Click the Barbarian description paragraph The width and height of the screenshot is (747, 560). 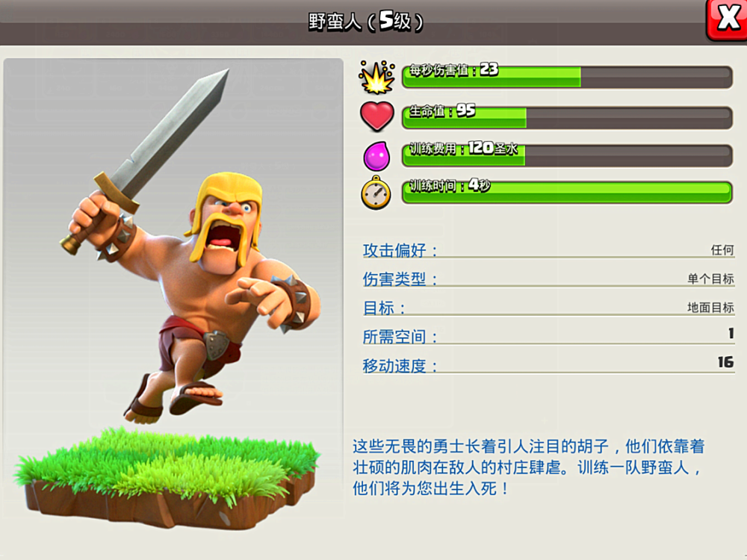[x=528, y=467]
